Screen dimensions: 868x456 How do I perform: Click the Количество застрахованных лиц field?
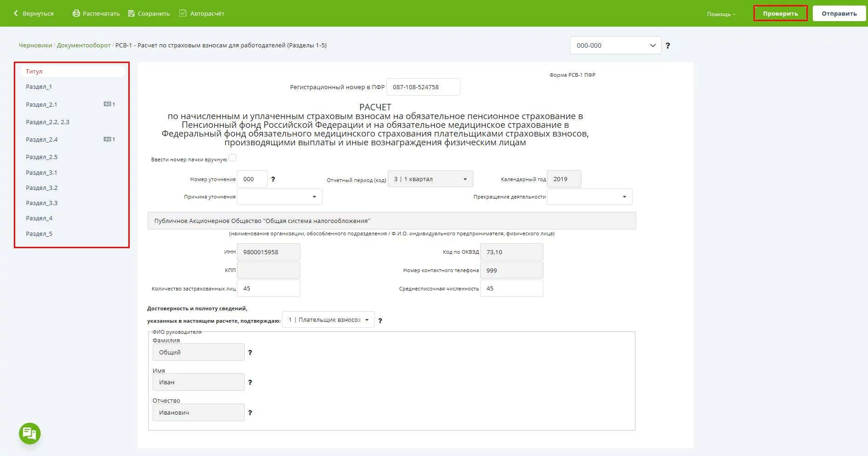[x=269, y=288]
